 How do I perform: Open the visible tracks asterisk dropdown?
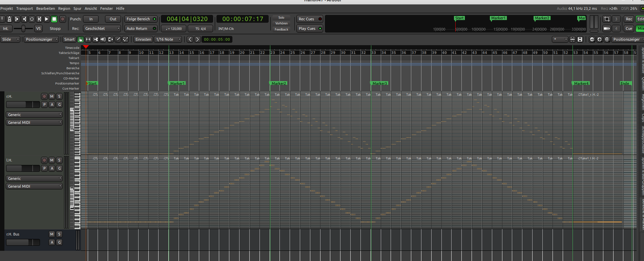pos(560,39)
